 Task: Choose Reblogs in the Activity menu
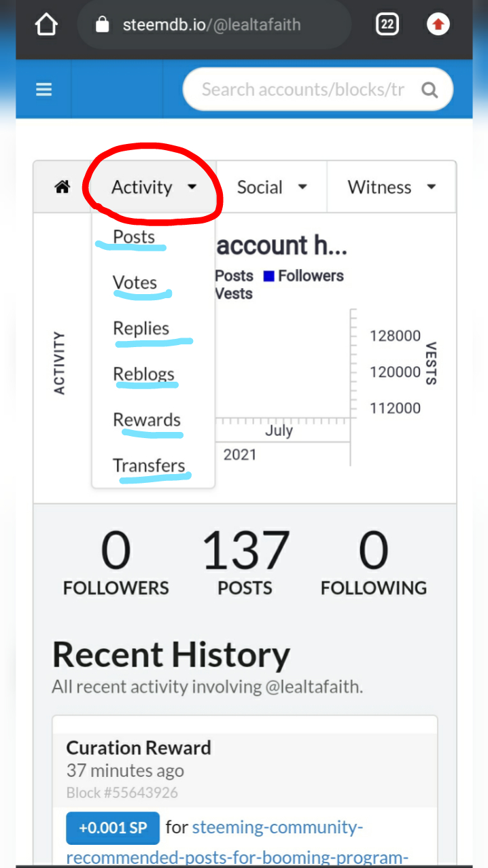(x=143, y=374)
